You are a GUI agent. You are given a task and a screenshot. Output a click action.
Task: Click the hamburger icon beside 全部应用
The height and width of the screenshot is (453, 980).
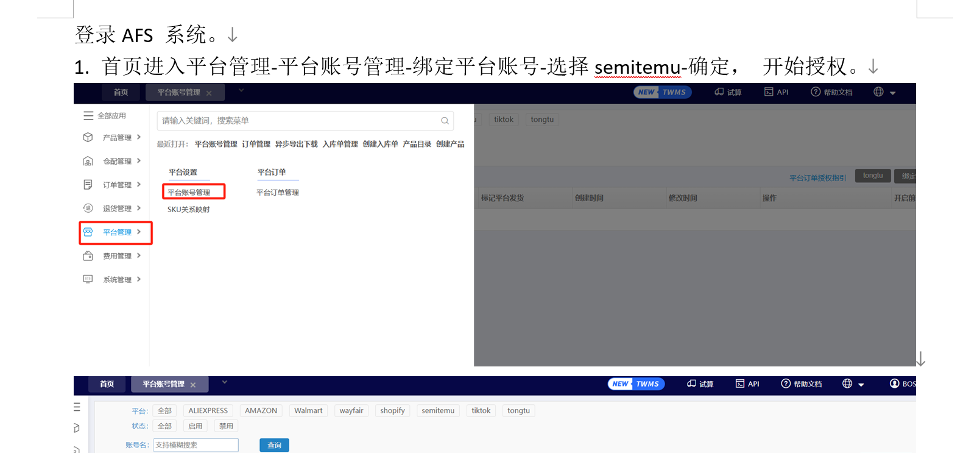click(x=88, y=115)
